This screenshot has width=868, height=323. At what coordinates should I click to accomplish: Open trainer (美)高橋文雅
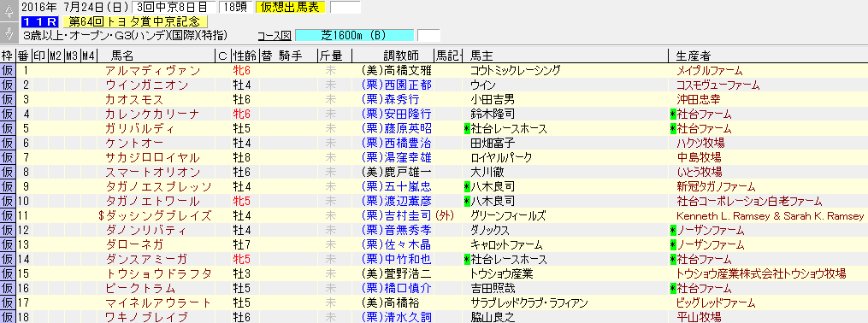pyautogui.click(x=396, y=71)
